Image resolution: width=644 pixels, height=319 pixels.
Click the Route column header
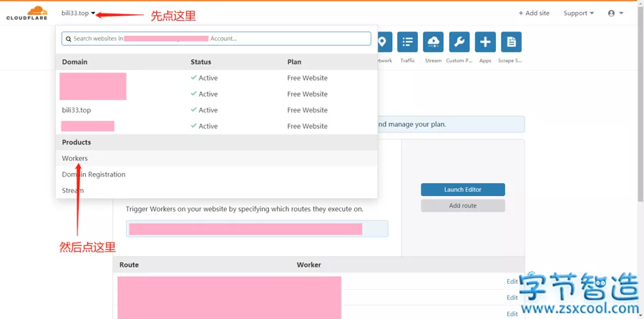129,265
